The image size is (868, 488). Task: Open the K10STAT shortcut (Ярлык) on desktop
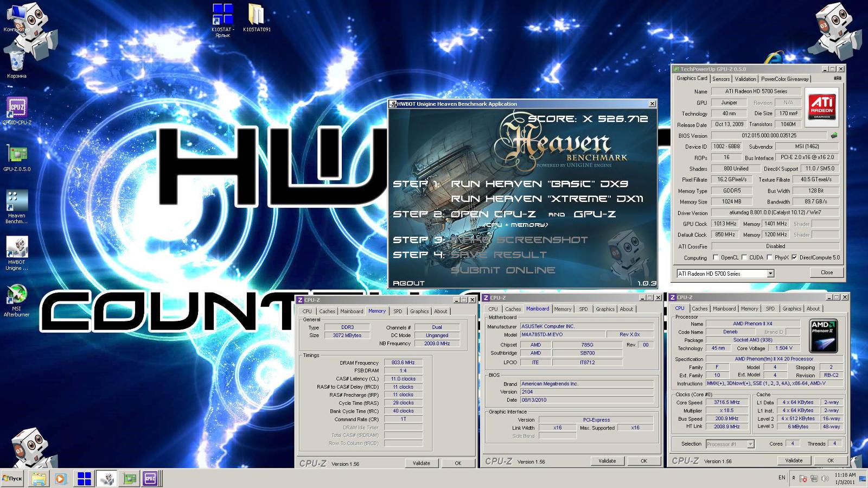point(222,21)
